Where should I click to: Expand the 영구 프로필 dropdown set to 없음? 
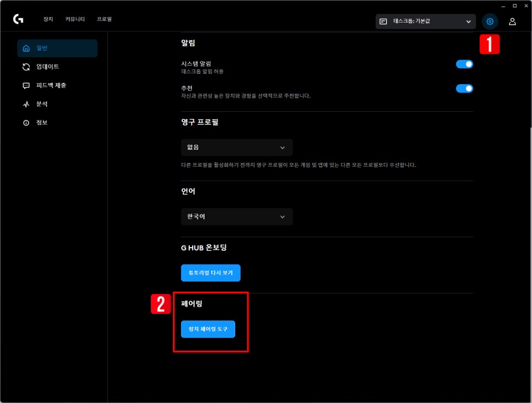(x=237, y=148)
